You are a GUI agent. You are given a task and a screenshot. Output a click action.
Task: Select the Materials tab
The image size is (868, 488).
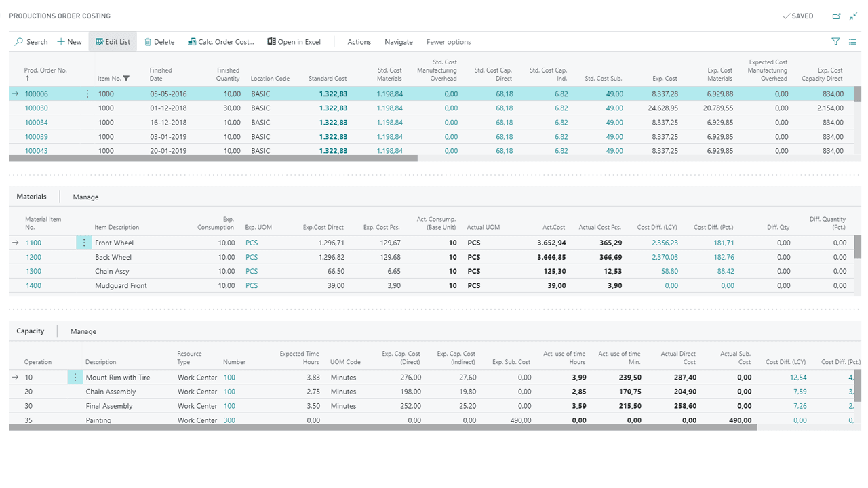32,197
